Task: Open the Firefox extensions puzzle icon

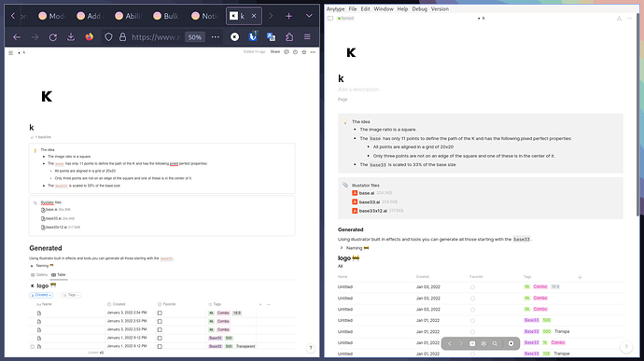Action: coord(289,37)
